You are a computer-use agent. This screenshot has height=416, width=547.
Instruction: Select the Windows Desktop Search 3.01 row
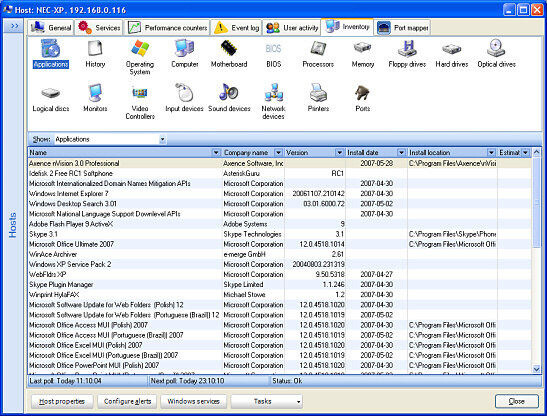click(279, 204)
